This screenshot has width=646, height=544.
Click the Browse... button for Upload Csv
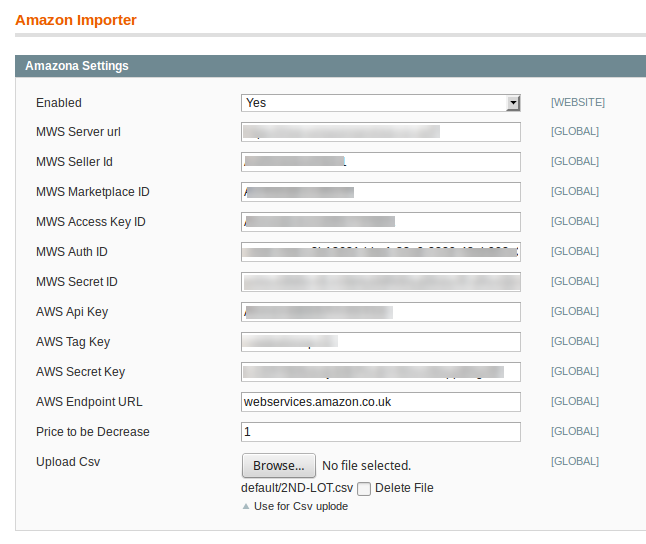tap(279, 466)
